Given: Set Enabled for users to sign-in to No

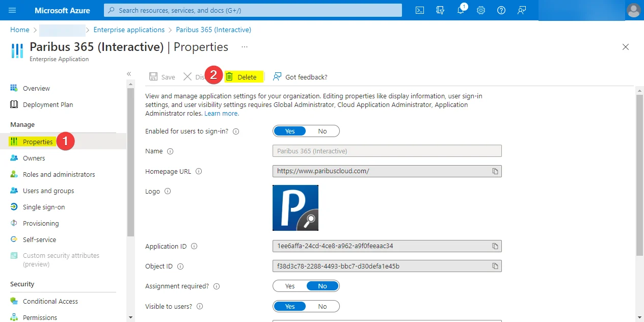Looking at the screenshot, I should pyautogui.click(x=323, y=131).
